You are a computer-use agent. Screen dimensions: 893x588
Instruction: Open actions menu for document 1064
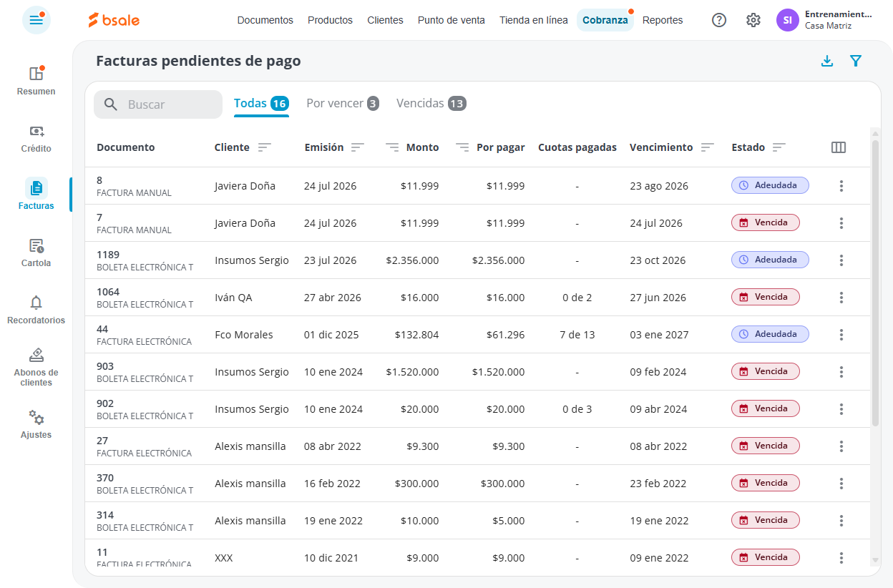841,298
